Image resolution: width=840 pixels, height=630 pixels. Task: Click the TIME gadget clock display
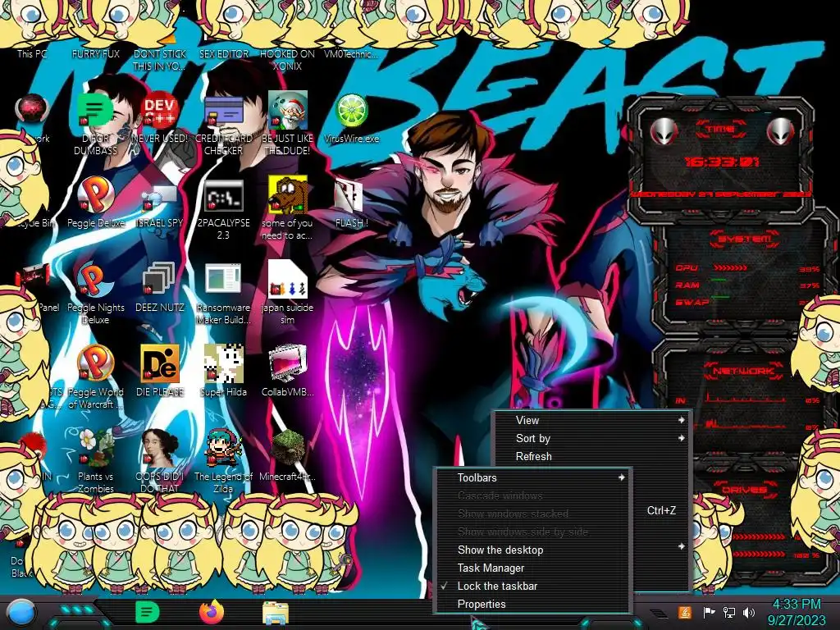point(721,162)
